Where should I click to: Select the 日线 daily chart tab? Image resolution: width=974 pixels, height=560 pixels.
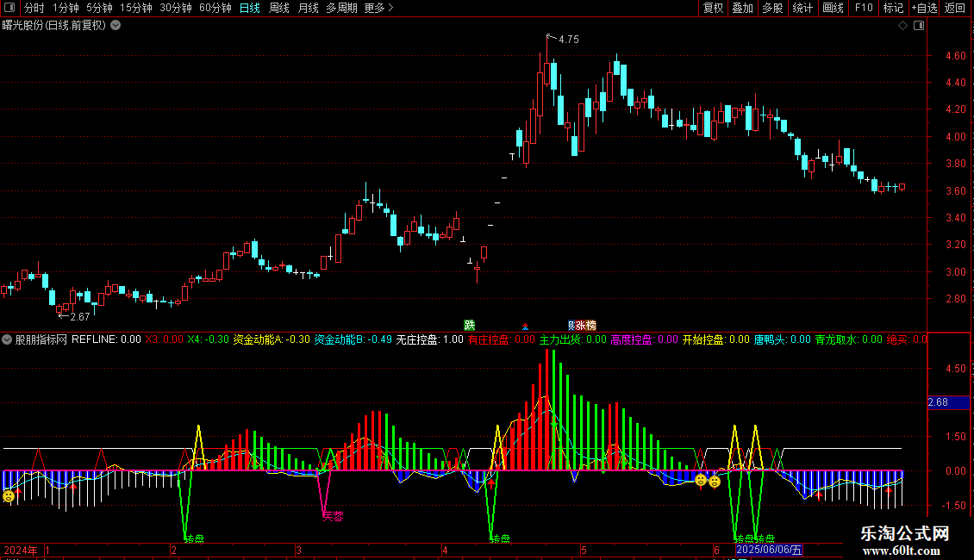[250, 8]
